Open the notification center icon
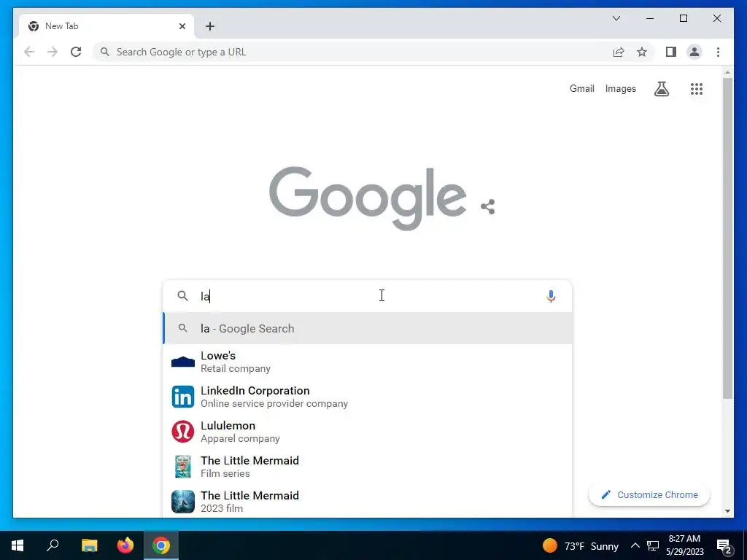The height and width of the screenshot is (560, 747). pyautogui.click(x=724, y=546)
